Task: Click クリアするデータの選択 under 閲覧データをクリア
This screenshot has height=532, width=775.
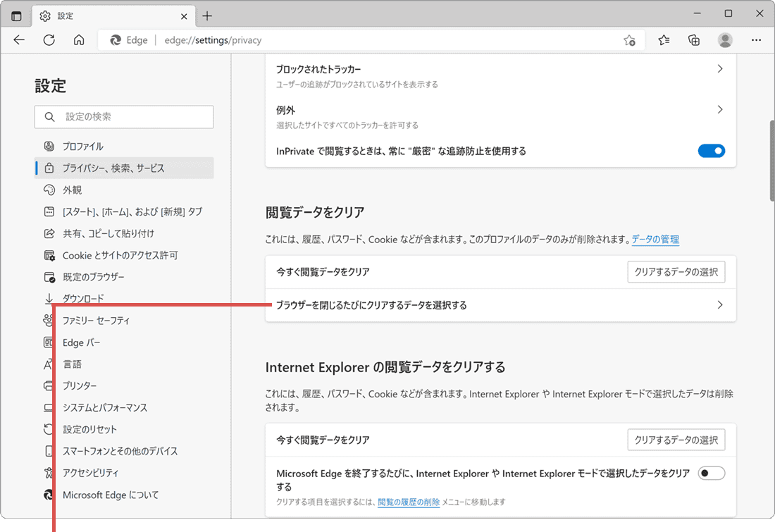Action: [x=676, y=272]
